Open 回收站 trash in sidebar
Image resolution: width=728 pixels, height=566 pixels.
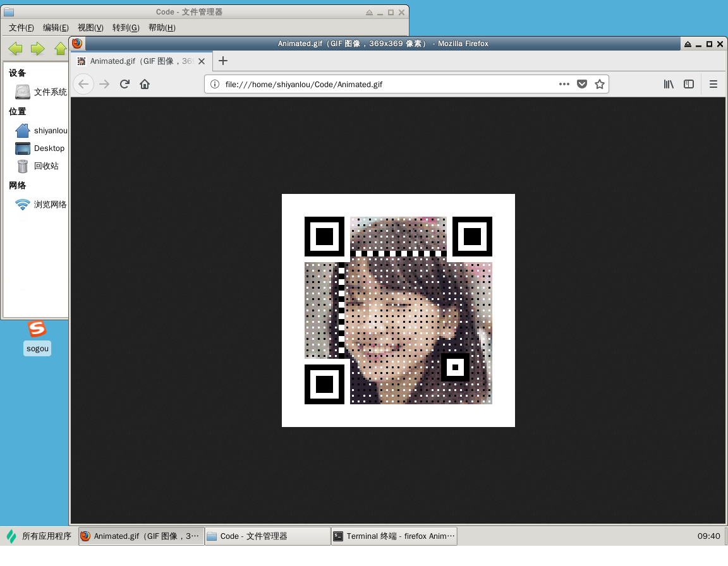(x=45, y=166)
